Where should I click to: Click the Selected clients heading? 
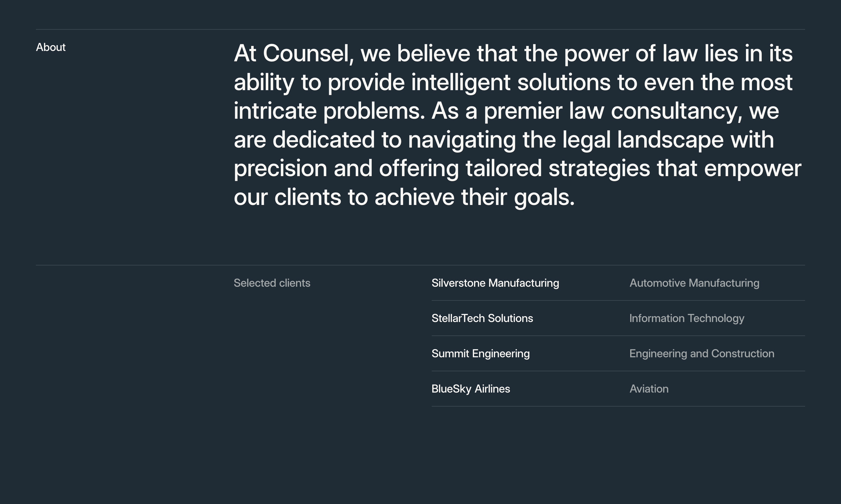(x=272, y=283)
